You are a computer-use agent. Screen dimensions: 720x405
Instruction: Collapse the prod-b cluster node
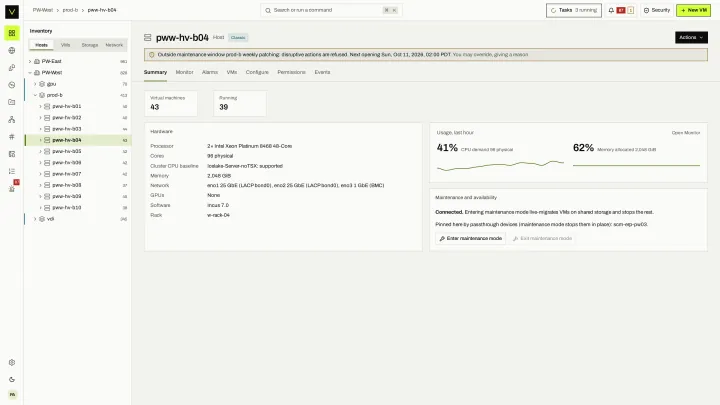[35, 95]
